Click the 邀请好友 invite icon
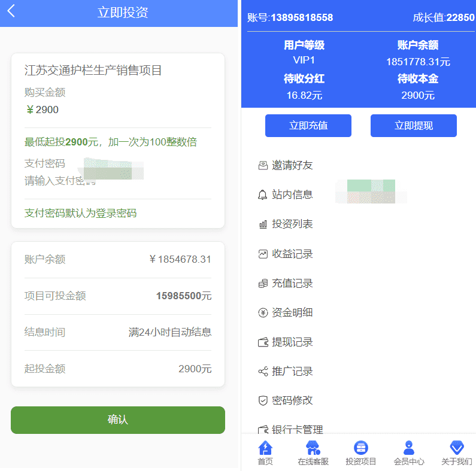 coord(263,166)
